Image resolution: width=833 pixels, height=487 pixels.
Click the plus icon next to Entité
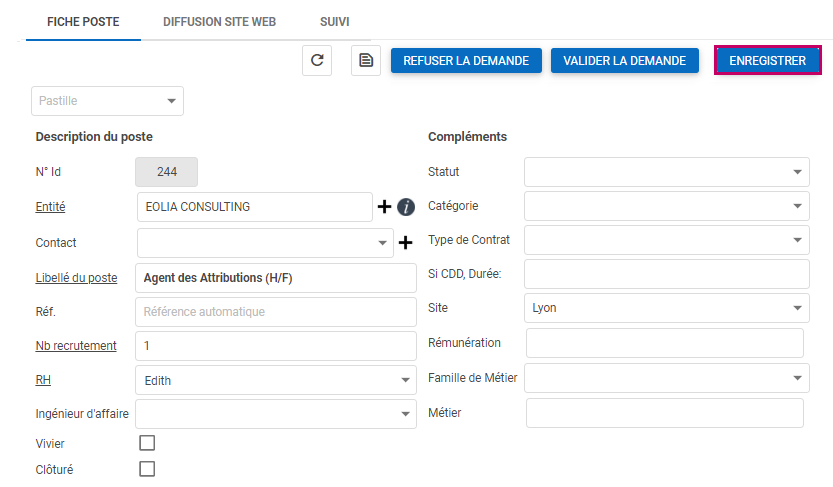[384, 207]
